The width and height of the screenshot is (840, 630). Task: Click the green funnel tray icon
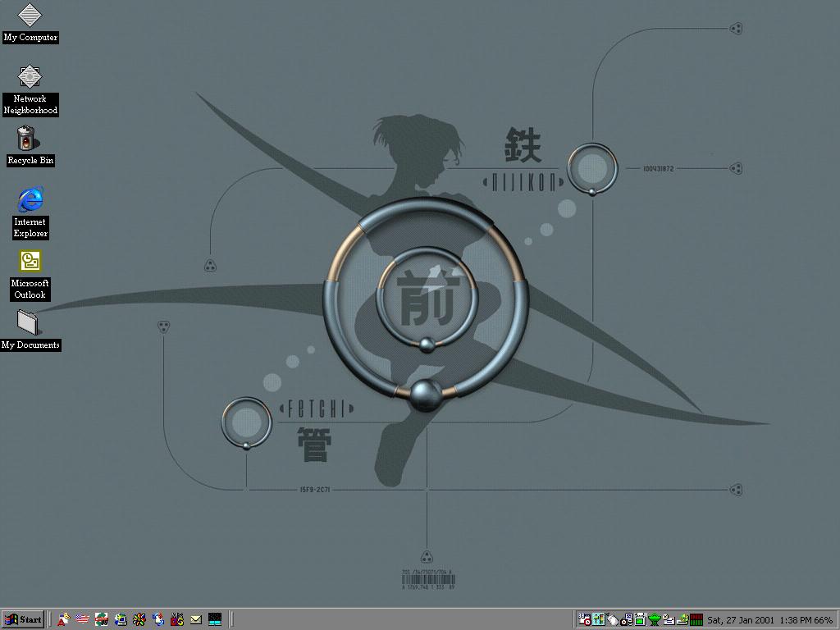(x=655, y=619)
